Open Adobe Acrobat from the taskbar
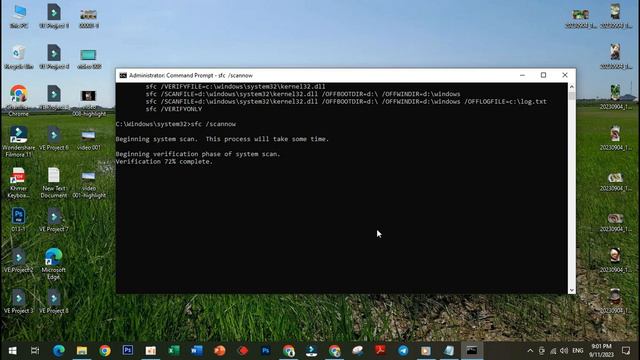The image size is (640, 360). point(380,351)
